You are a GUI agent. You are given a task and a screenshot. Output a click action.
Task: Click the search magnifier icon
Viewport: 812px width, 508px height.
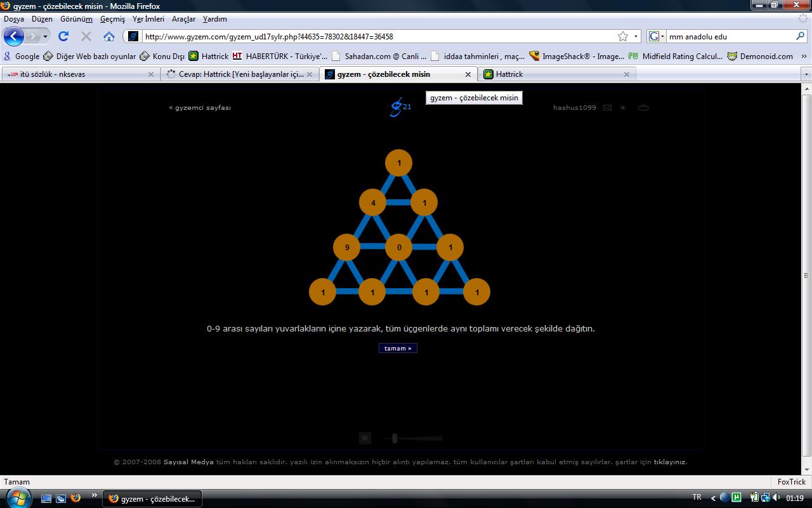[x=800, y=36]
